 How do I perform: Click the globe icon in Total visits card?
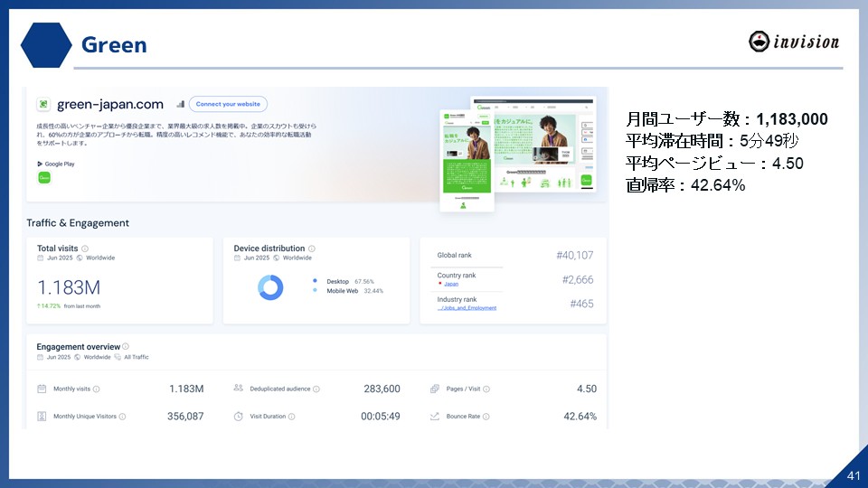coord(80,258)
